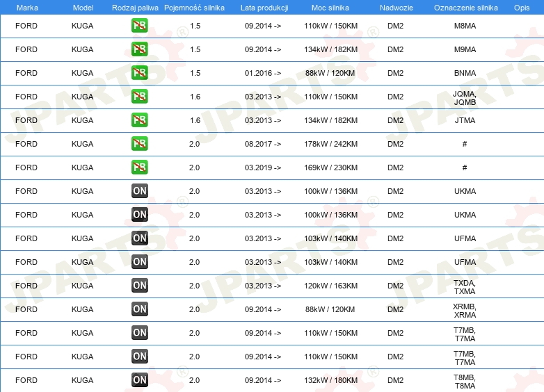Select the engine code JTMA
The image size is (544, 392).
click(x=465, y=120)
